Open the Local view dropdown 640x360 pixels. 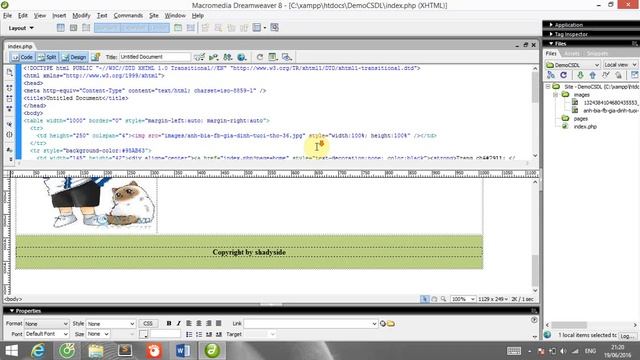620,65
